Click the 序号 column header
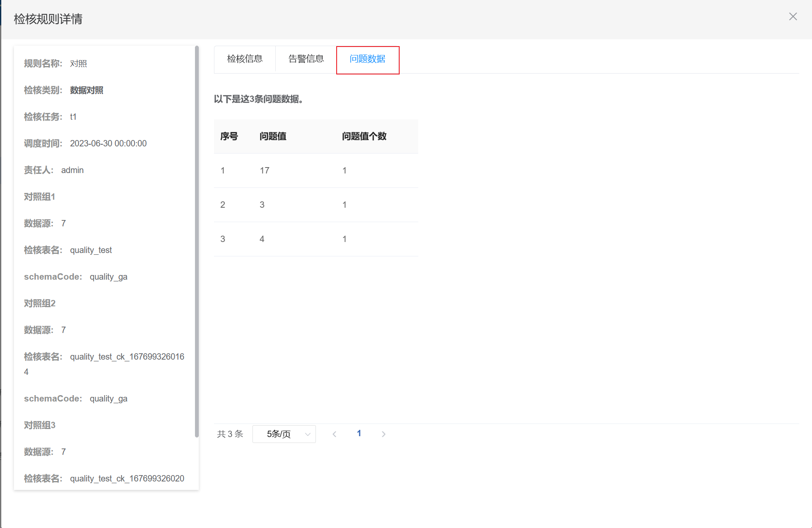 click(229, 136)
